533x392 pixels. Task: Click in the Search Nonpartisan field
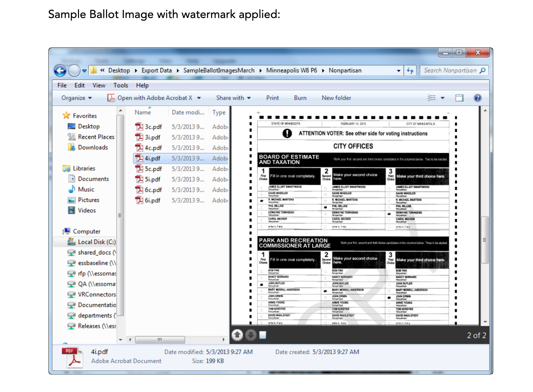450,71
